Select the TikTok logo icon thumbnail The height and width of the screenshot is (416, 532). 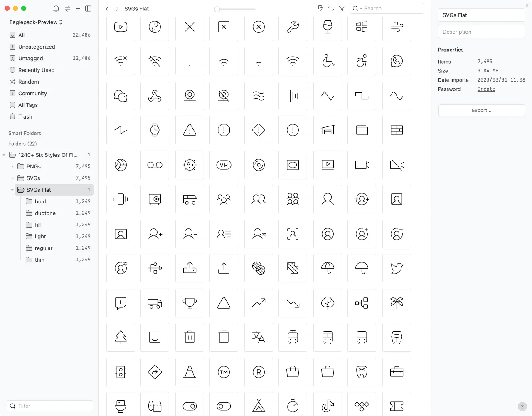pyautogui.click(x=328, y=406)
